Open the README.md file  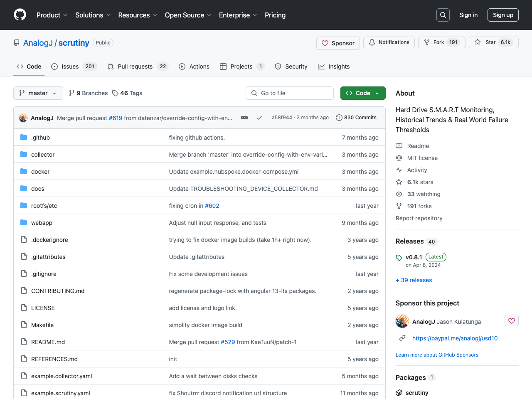[x=48, y=342]
